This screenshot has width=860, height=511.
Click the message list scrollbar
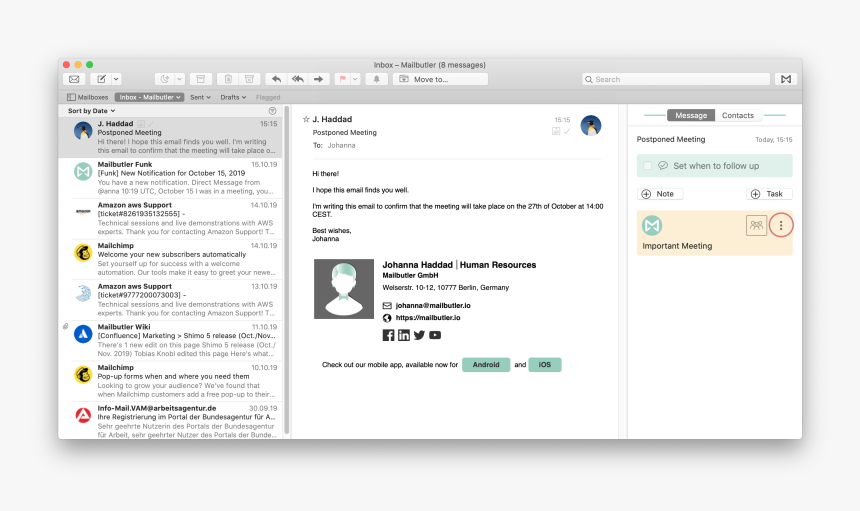286,271
